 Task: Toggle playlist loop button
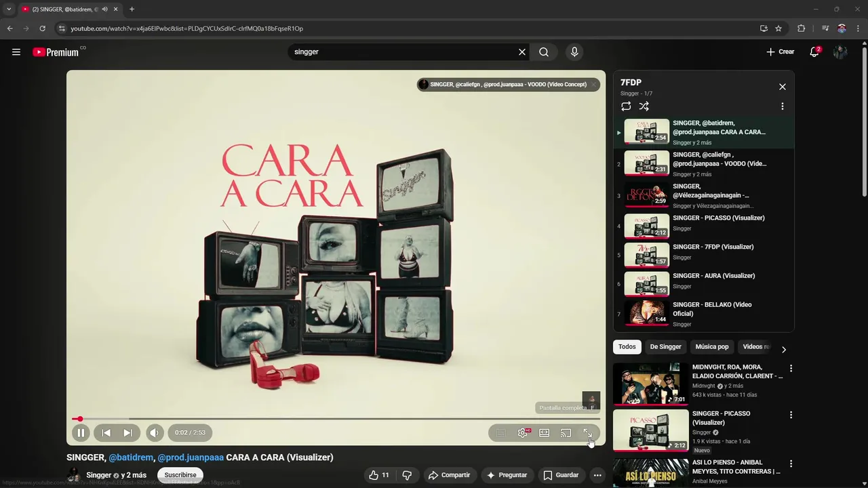(626, 106)
